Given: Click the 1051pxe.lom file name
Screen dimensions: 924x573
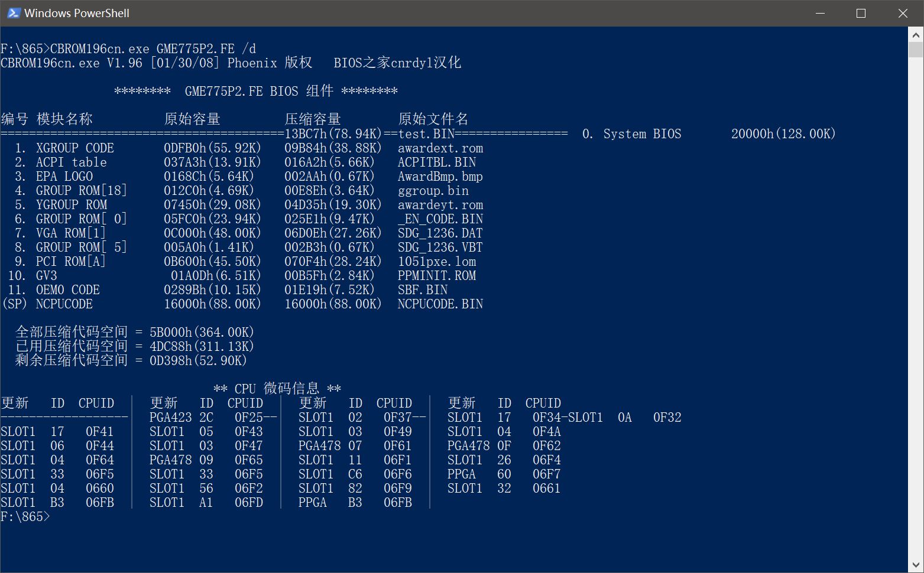Looking at the screenshot, I should [436, 262].
